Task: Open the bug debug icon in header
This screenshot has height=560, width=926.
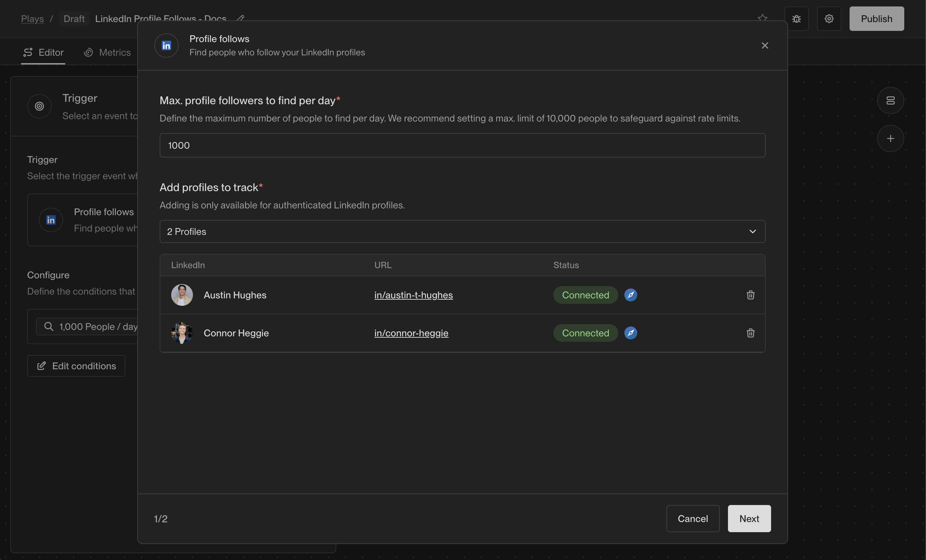Action: point(796,19)
